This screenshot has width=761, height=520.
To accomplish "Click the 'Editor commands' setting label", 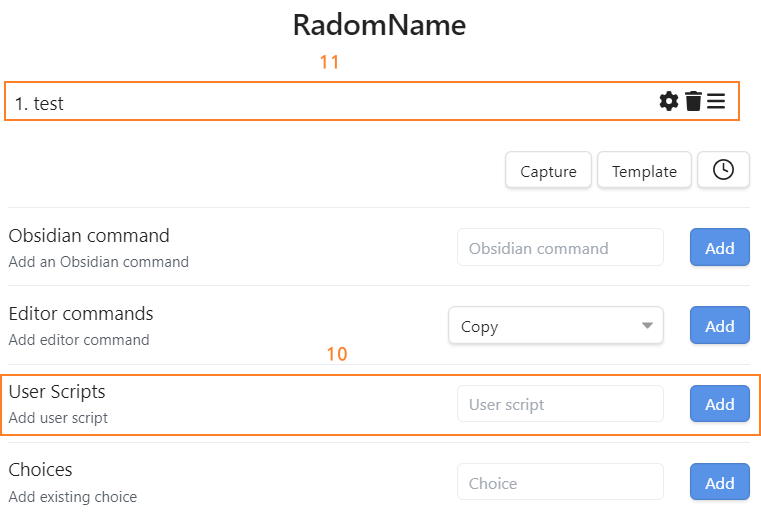I will [x=81, y=314].
